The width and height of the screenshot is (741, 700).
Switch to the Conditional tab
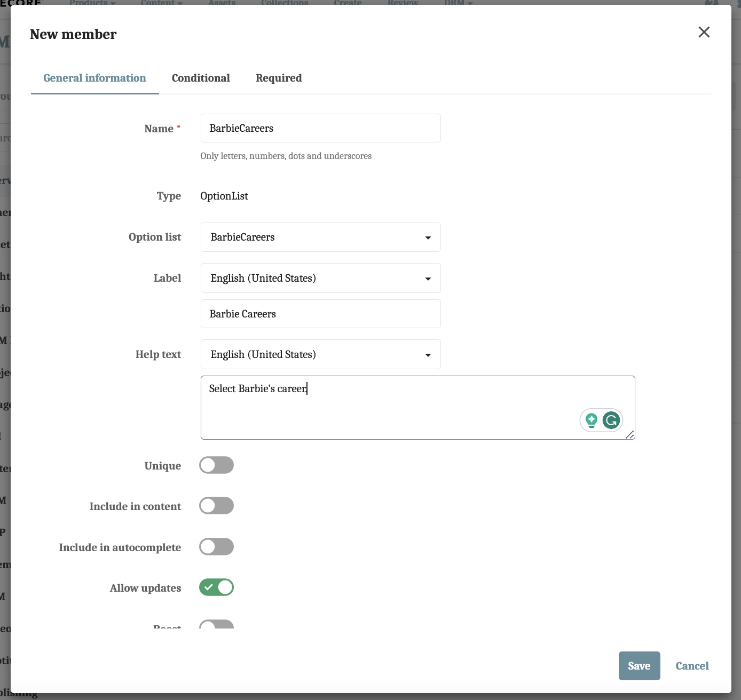coord(200,78)
